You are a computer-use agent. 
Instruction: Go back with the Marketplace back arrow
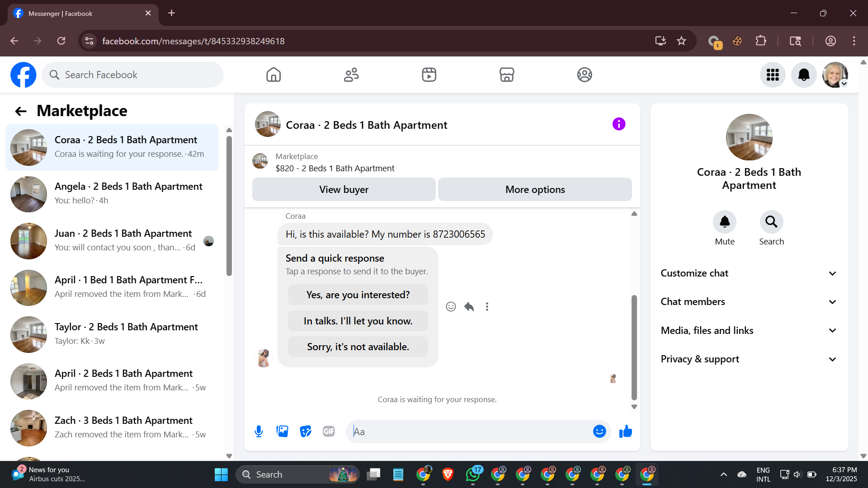tap(21, 111)
